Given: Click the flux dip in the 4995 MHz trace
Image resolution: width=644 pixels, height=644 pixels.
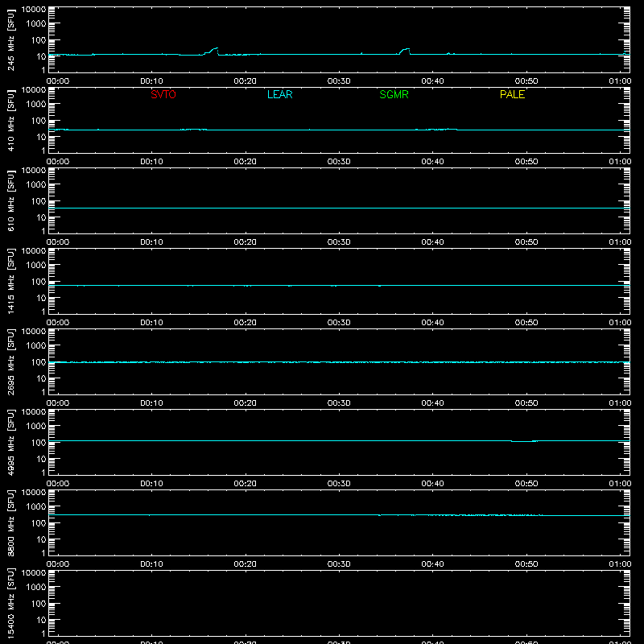Looking at the screenshot, I should pos(524,441).
